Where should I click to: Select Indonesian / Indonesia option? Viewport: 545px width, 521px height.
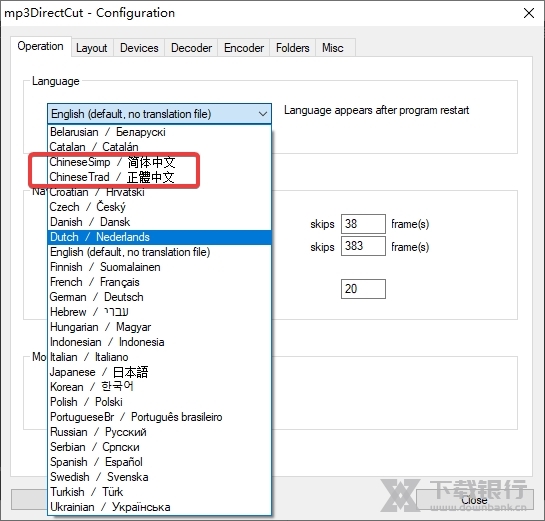click(159, 342)
